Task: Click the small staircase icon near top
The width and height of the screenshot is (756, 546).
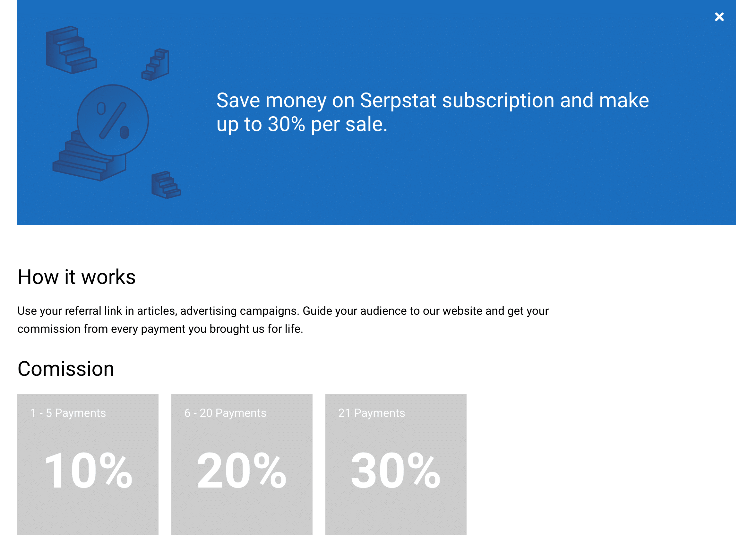Action: 156,65
